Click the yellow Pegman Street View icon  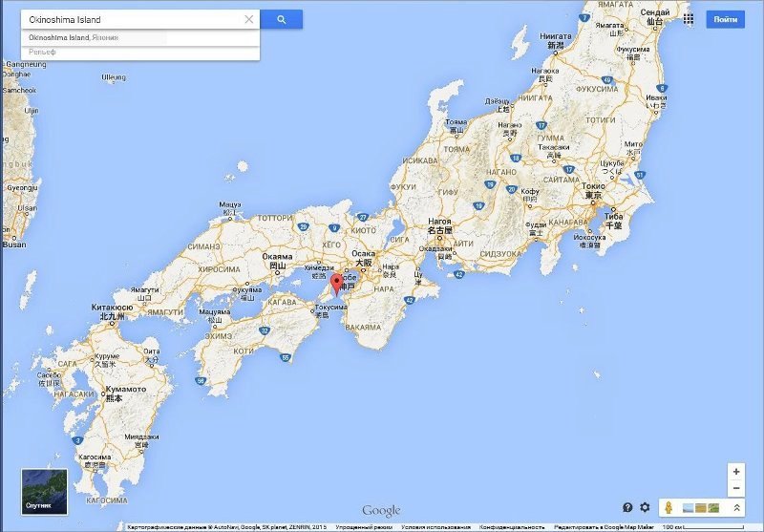tap(669, 507)
